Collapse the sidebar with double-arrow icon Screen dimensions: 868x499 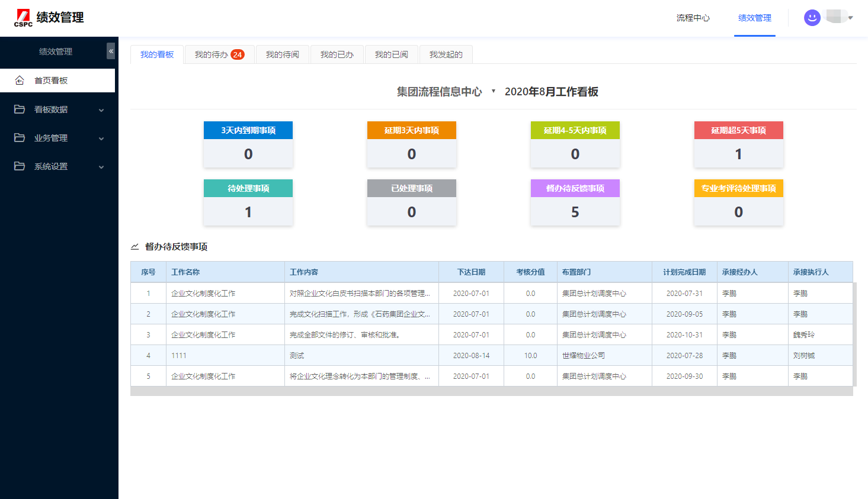pos(111,51)
